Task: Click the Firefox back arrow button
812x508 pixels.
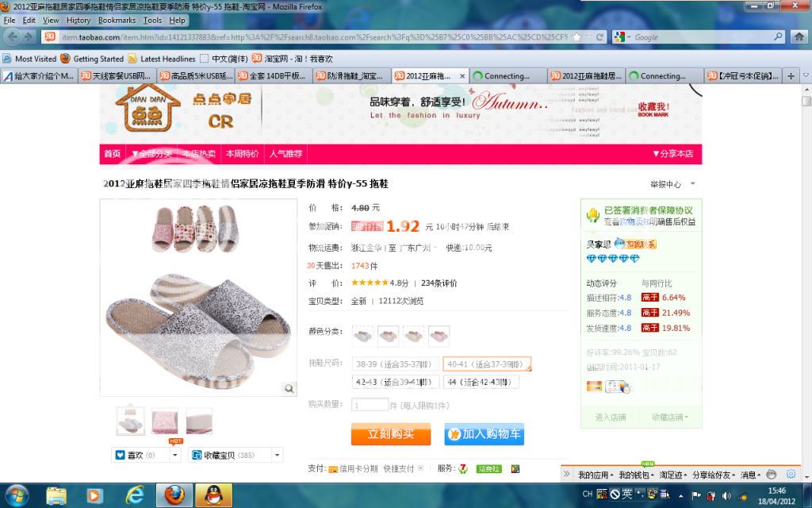Action: pyautogui.click(x=13, y=37)
